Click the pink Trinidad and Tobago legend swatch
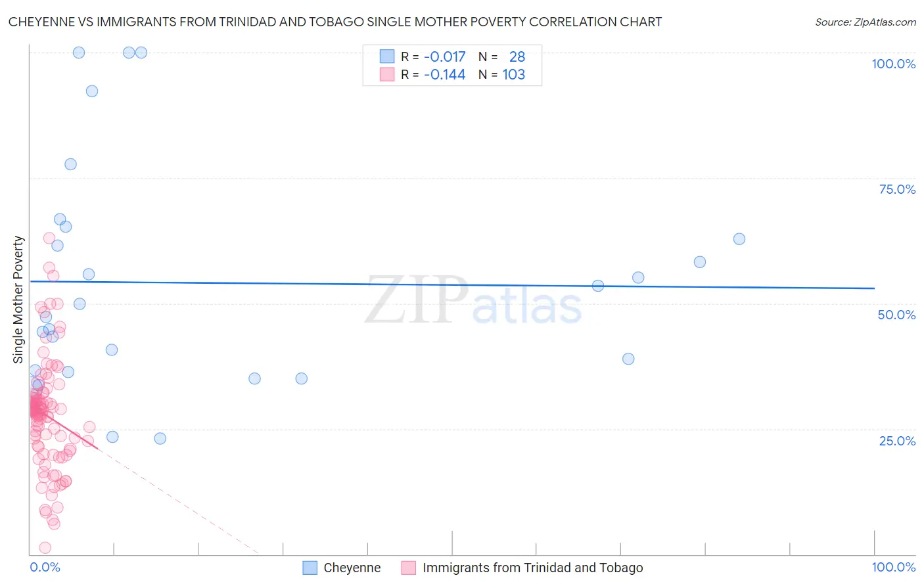Image resolution: width=924 pixels, height=586 pixels. click(409, 568)
